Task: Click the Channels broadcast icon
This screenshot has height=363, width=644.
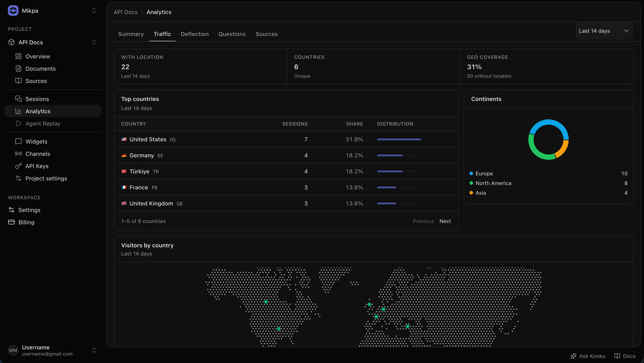Action: tap(18, 153)
